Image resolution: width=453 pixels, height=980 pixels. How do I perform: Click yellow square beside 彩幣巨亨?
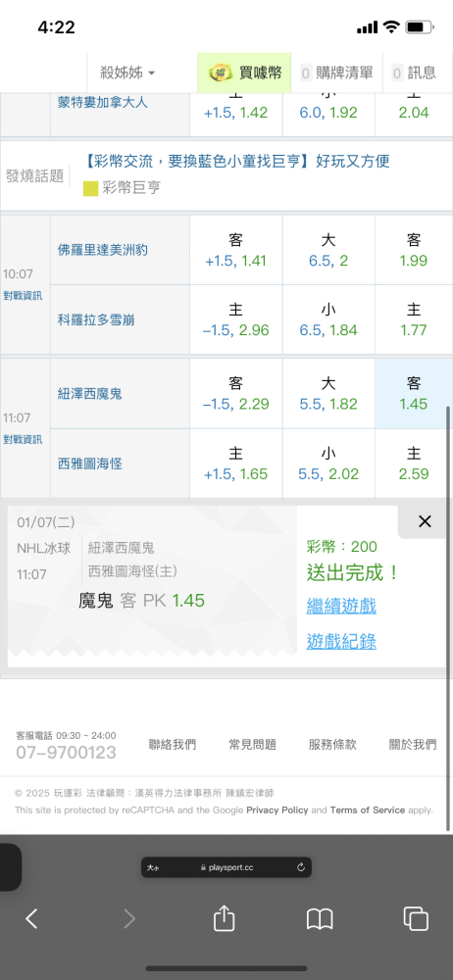(91, 188)
